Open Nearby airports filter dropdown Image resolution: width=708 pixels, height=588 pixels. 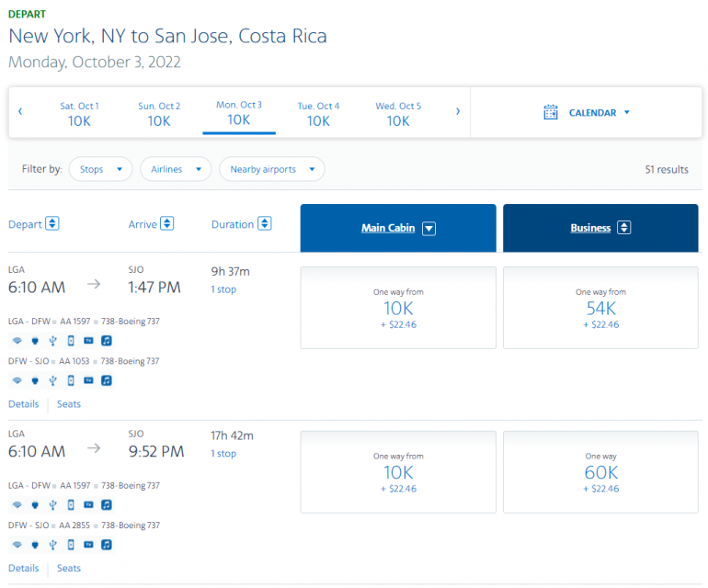coord(271,169)
